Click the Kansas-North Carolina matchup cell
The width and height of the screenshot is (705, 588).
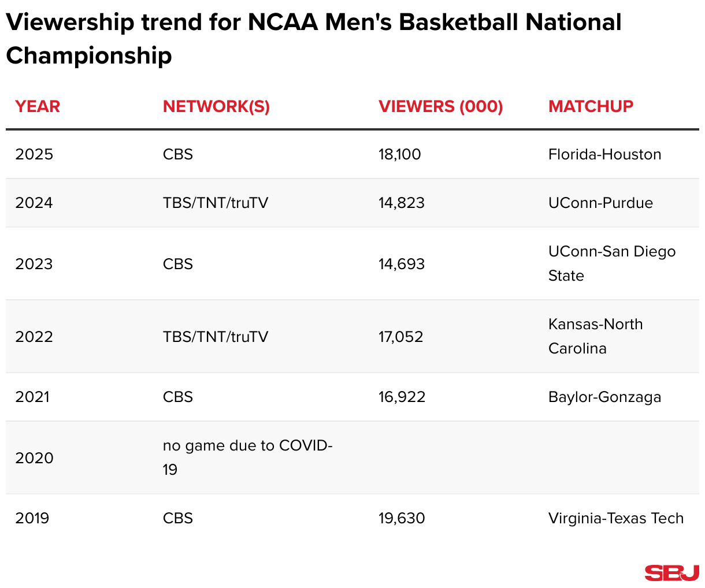(595, 336)
